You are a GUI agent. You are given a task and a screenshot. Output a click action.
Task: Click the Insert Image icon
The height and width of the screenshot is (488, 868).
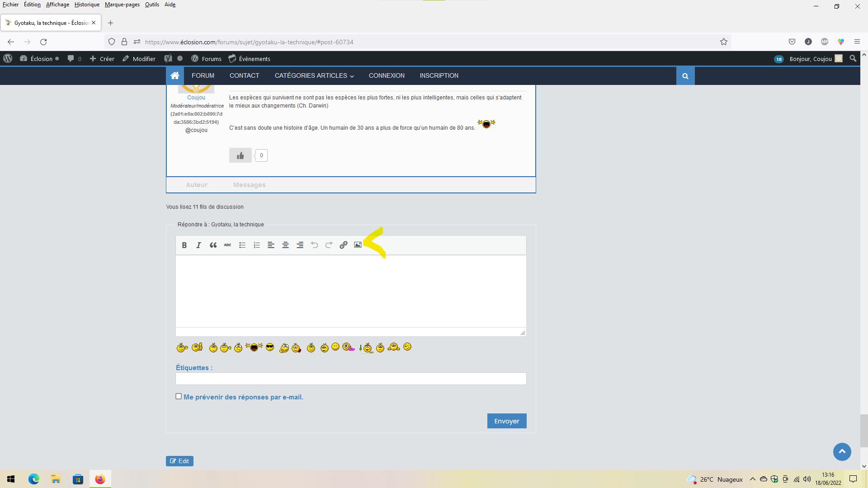(x=358, y=244)
